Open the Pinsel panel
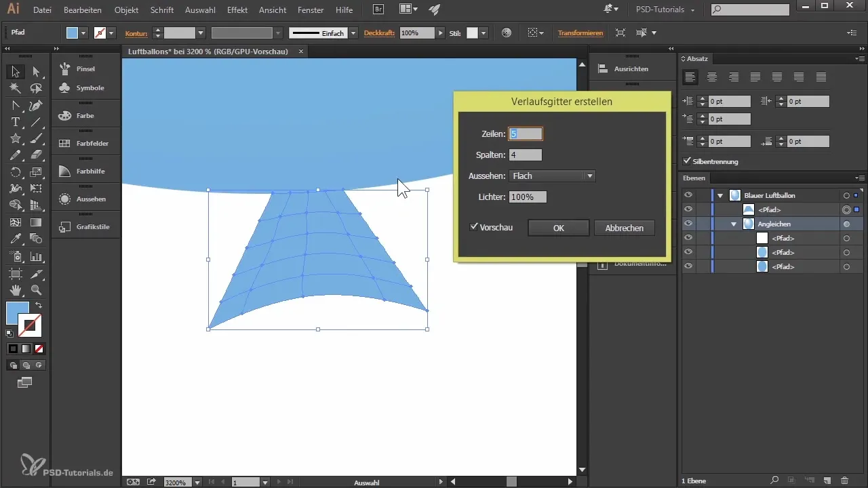 pos(85,69)
